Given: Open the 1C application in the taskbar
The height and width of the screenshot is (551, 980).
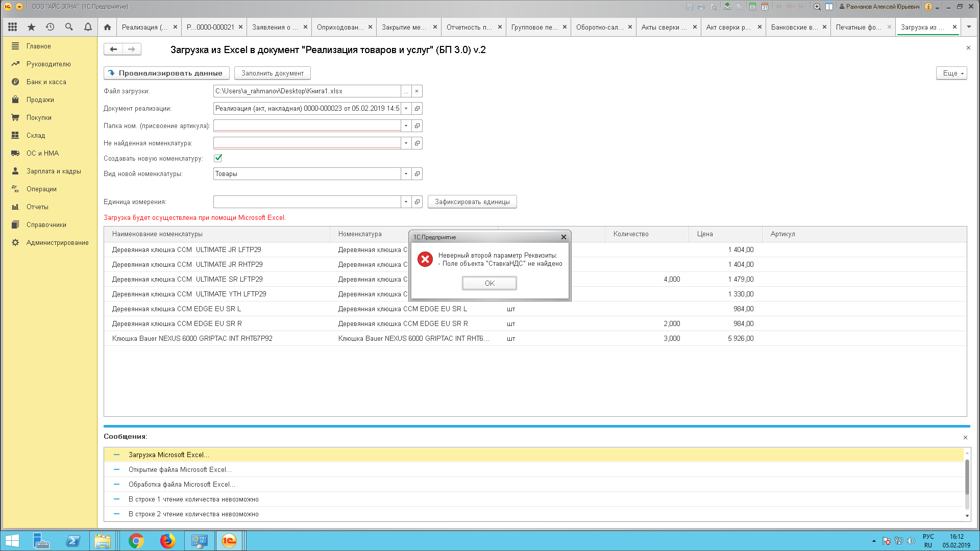Looking at the screenshot, I should click(229, 540).
